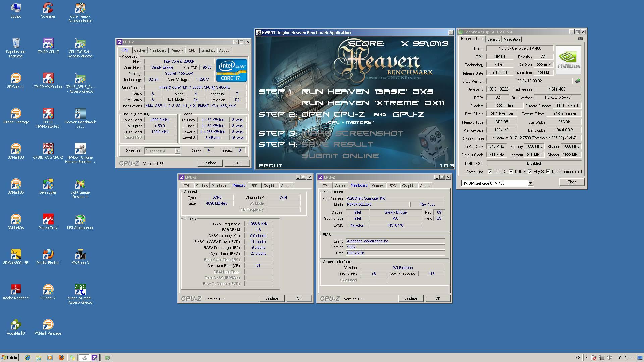Open Mainboard tab in CPU-Z Memory window

pyautogui.click(x=220, y=186)
